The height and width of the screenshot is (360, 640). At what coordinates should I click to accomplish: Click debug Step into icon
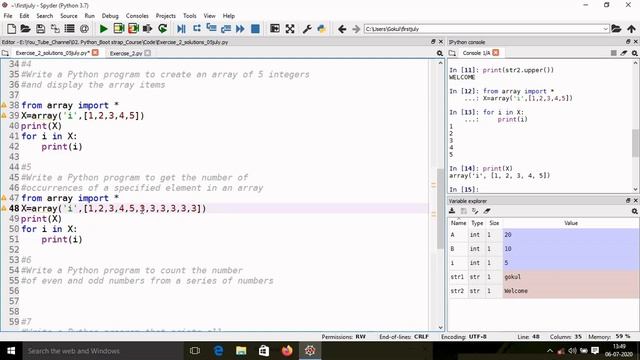(211, 29)
